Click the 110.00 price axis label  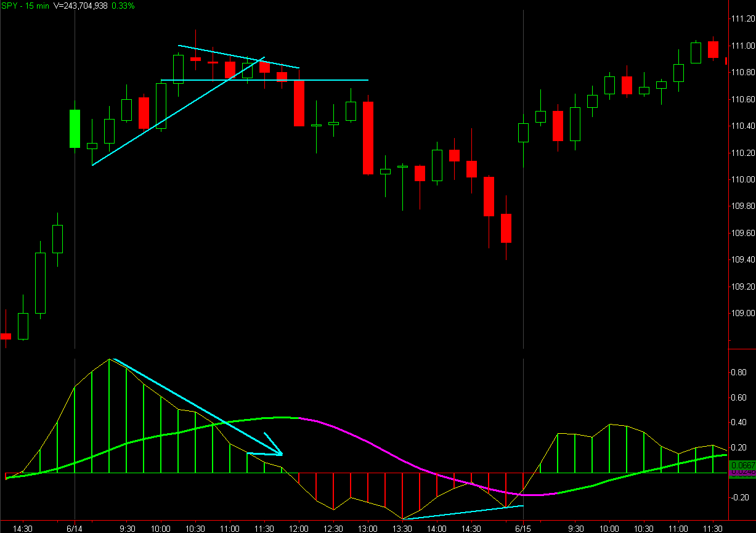(x=742, y=179)
